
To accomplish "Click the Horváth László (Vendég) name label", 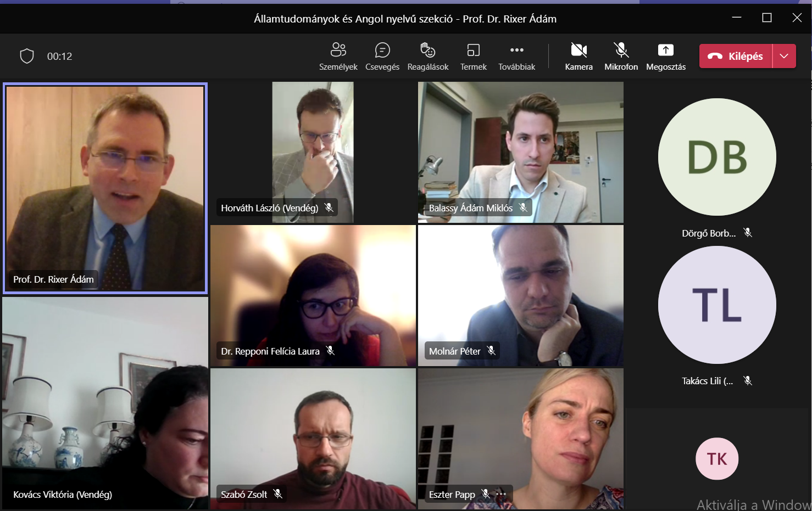I will pos(270,208).
